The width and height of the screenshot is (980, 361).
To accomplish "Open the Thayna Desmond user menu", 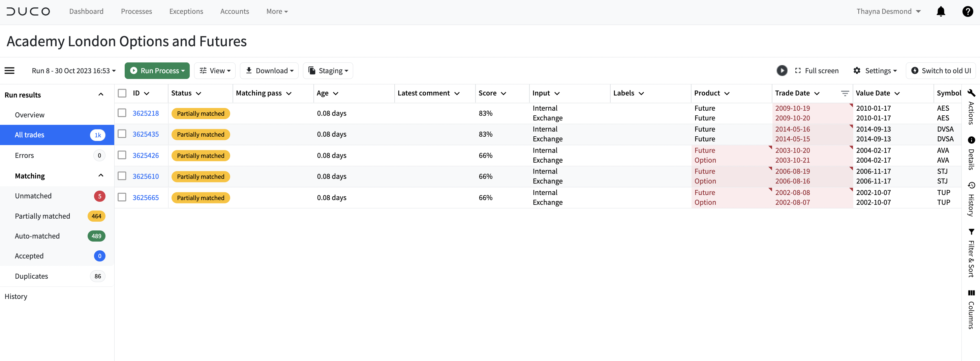I will (888, 11).
